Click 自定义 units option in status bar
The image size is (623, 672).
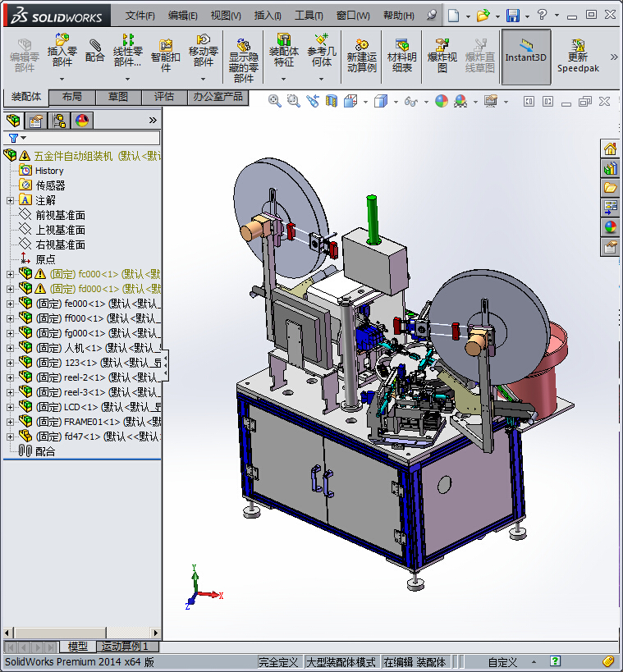pyautogui.click(x=502, y=662)
